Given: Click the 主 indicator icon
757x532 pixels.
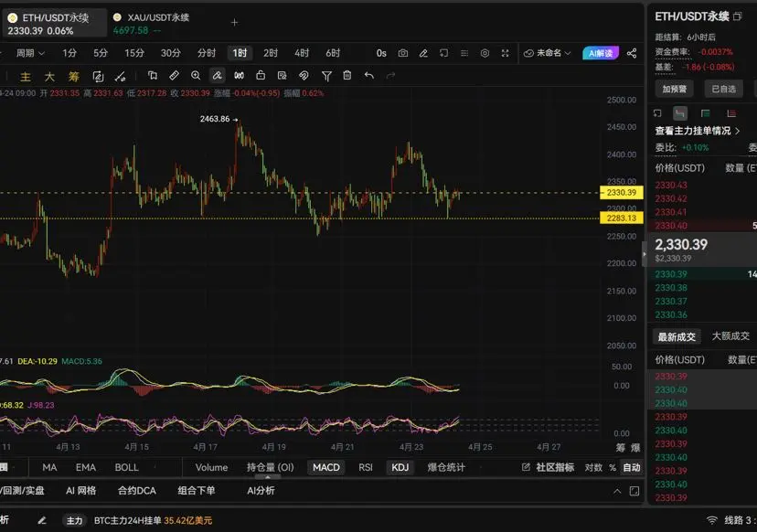Looking at the screenshot, I should point(25,76).
